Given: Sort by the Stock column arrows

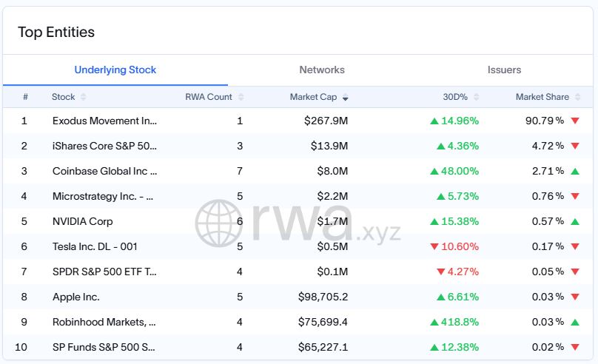Looking at the screenshot, I should tap(83, 97).
